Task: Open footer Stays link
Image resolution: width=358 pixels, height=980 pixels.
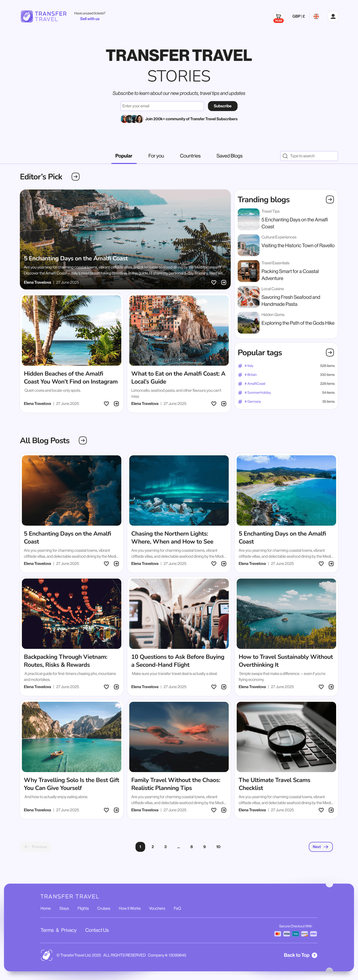Action: 64,908
